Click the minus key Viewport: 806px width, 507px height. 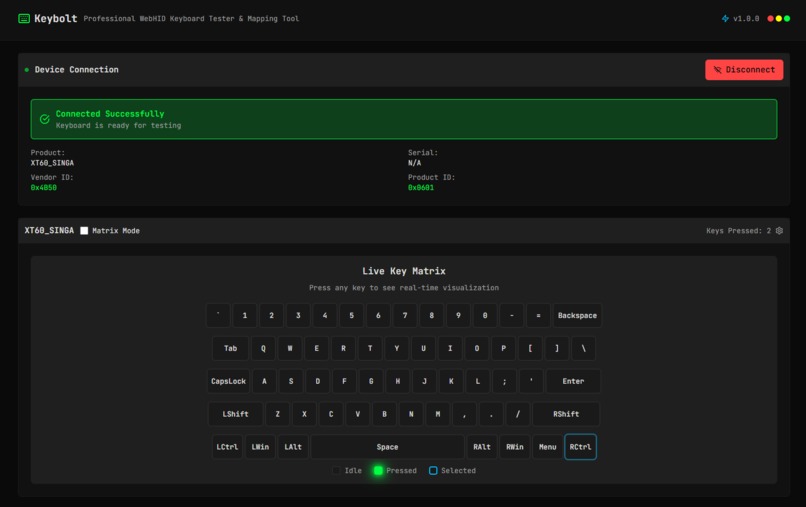point(512,315)
